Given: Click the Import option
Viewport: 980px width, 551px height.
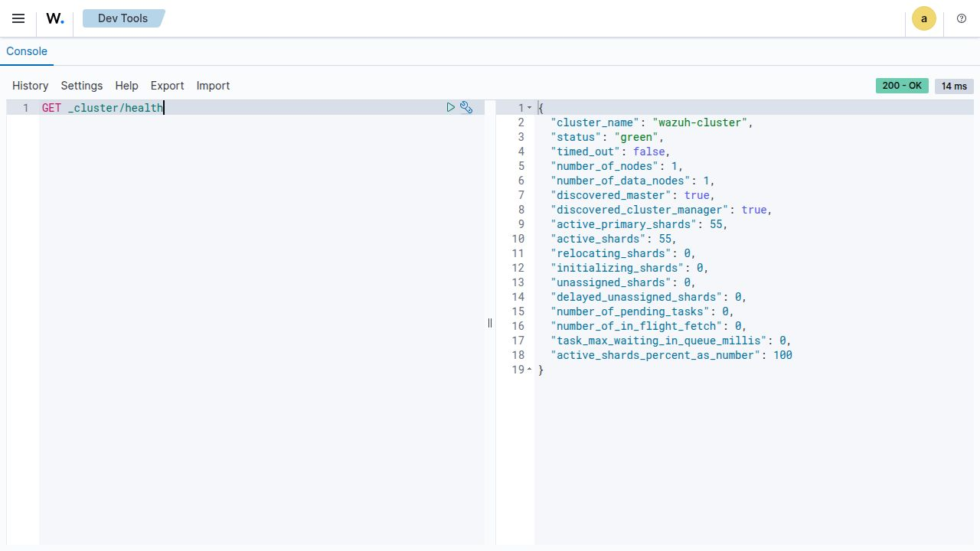Looking at the screenshot, I should 213,86.
